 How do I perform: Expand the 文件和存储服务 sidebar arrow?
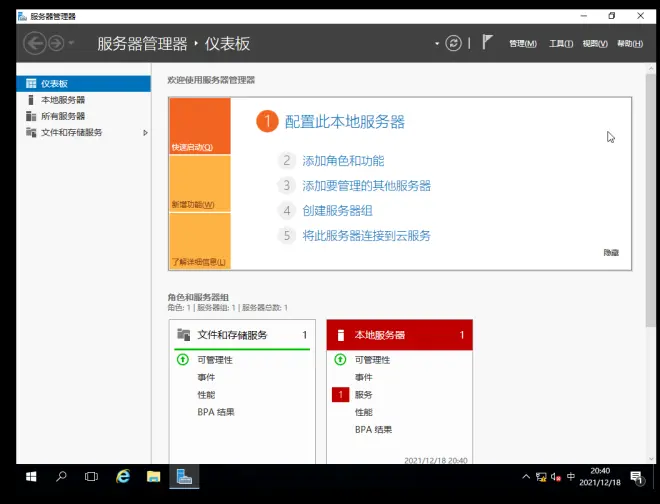(x=145, y=133)
